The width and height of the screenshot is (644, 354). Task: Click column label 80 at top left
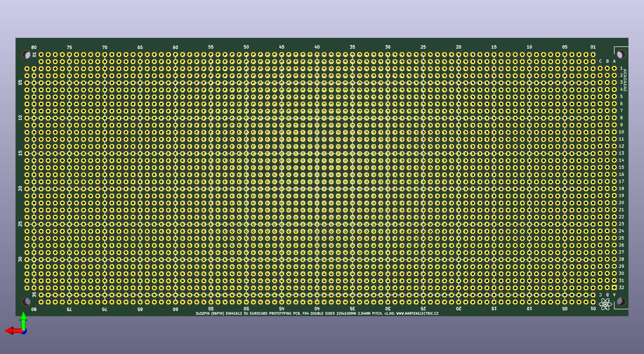point(34,48)
